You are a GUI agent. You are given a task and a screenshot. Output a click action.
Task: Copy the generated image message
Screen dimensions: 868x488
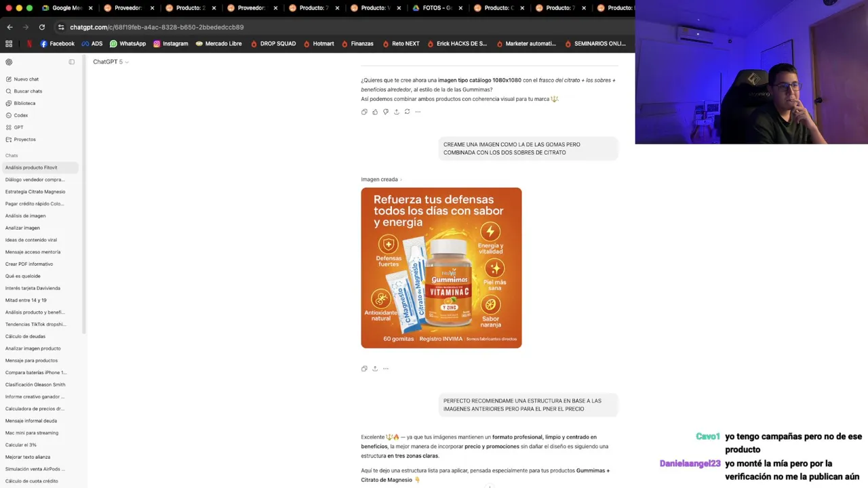pyautogui.click(x=364, y=369)
